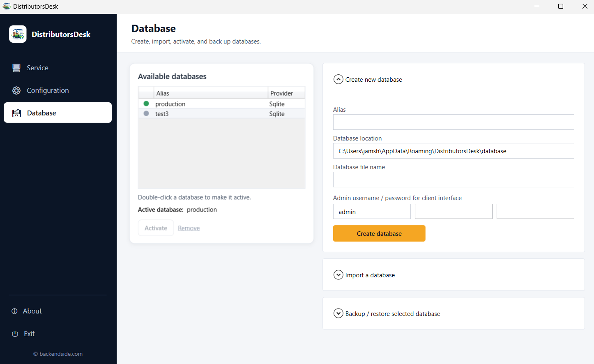Image resolution: width=594 pixels, height=364 pixels.
Task: Click the Remove link
Action: (x=189, y=228)
